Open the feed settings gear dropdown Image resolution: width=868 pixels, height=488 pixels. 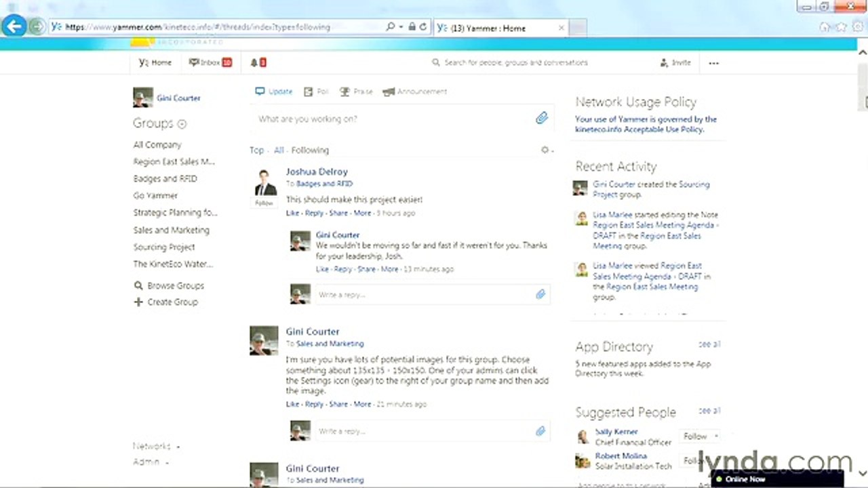click(x=547, y=150)
